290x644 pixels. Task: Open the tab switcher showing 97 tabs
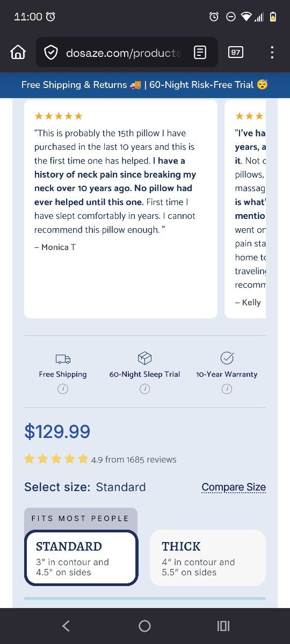coord(235,52)
